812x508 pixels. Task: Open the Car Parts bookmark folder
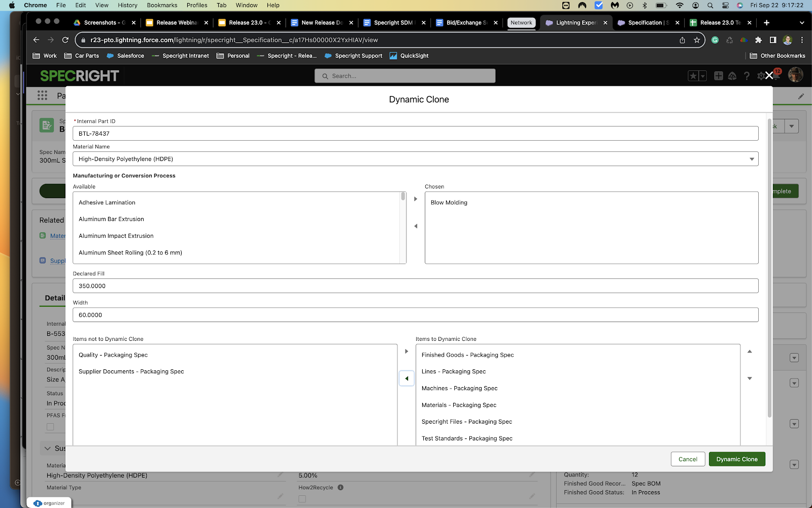[82, 56]
